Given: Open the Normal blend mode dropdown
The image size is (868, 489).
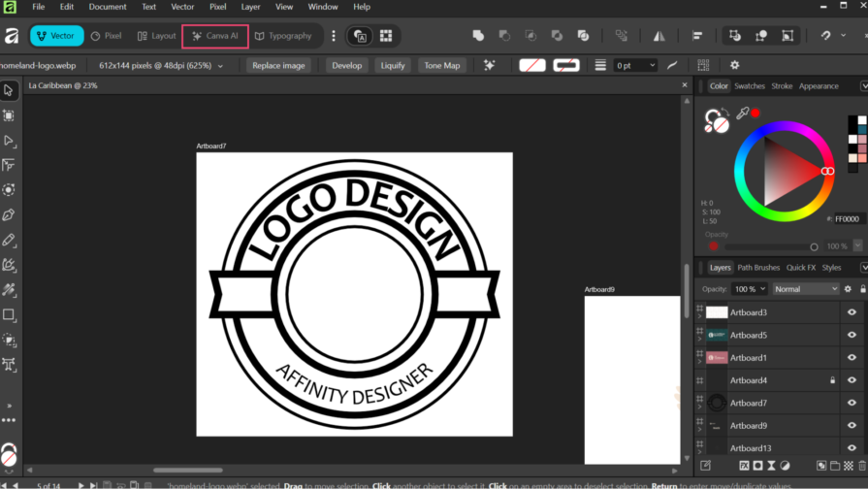Looking at the screenshot, I should (806, 289).
